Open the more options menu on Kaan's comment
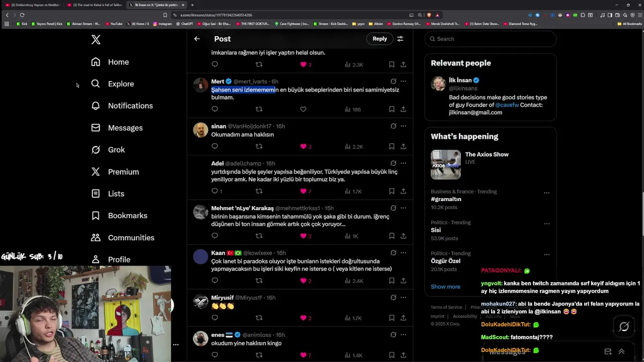The height and width of the screenshot is (362, 644). [x=403, y=253]
